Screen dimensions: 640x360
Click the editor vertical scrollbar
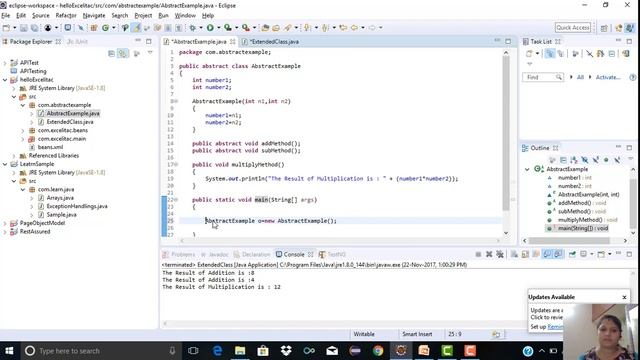coord(506,133)
